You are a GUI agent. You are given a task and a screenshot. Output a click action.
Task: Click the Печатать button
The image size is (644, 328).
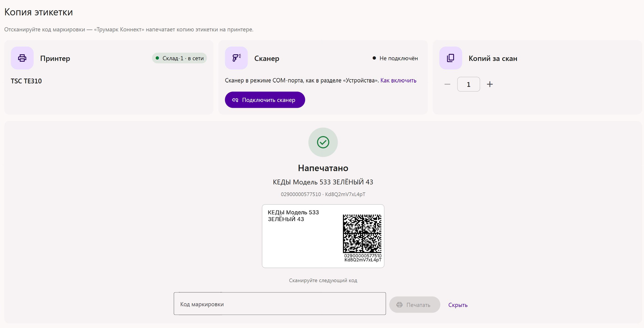click(415, 305)
